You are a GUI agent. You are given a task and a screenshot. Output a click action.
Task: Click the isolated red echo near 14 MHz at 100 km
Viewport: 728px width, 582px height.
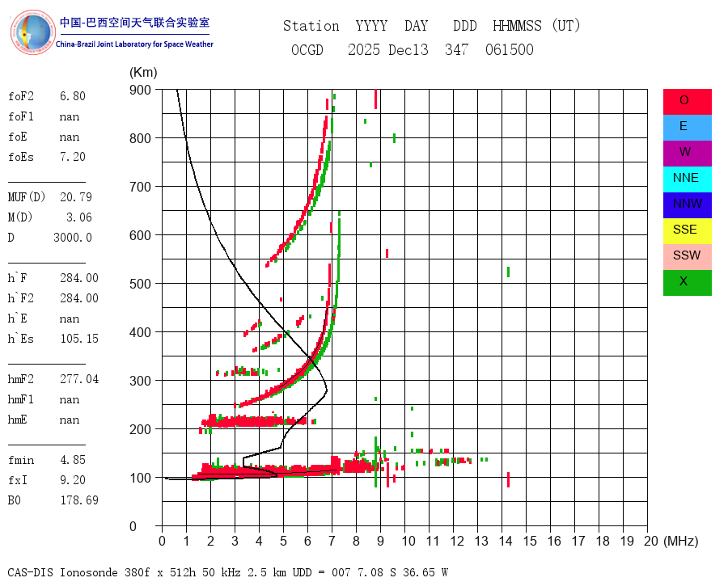click(x=509, y=479)
